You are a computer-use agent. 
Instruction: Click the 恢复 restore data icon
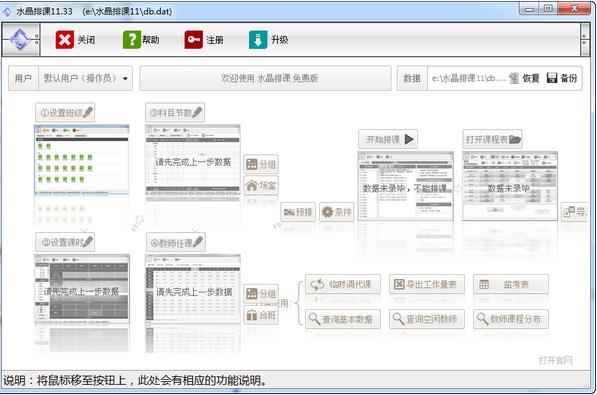coord(514,78)
